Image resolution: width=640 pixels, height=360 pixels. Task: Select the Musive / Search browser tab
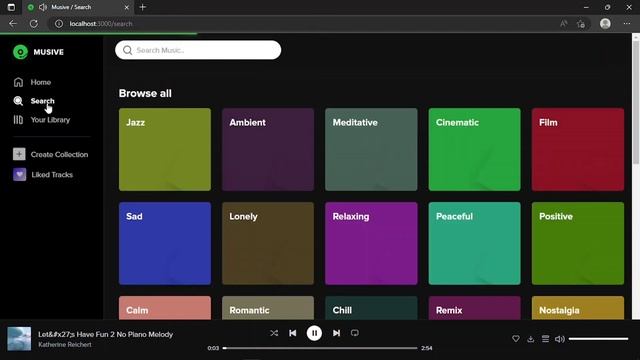[x=78, y=7]
